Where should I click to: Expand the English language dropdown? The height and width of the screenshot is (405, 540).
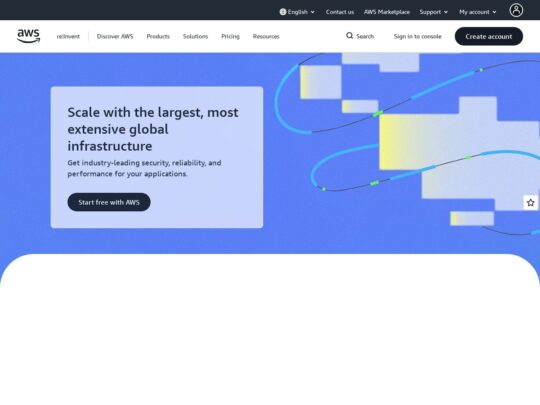tap(297, 12)
